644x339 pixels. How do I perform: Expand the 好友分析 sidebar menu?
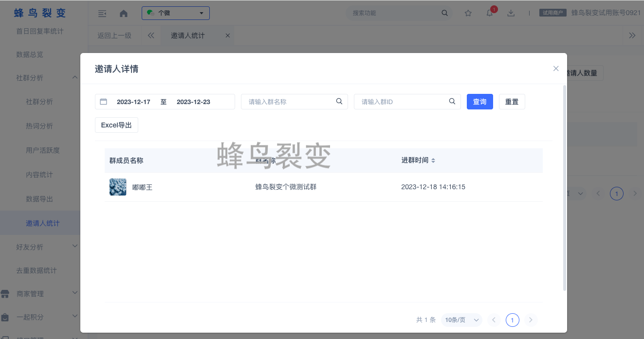pyautogui.click(x=74, y=247)
